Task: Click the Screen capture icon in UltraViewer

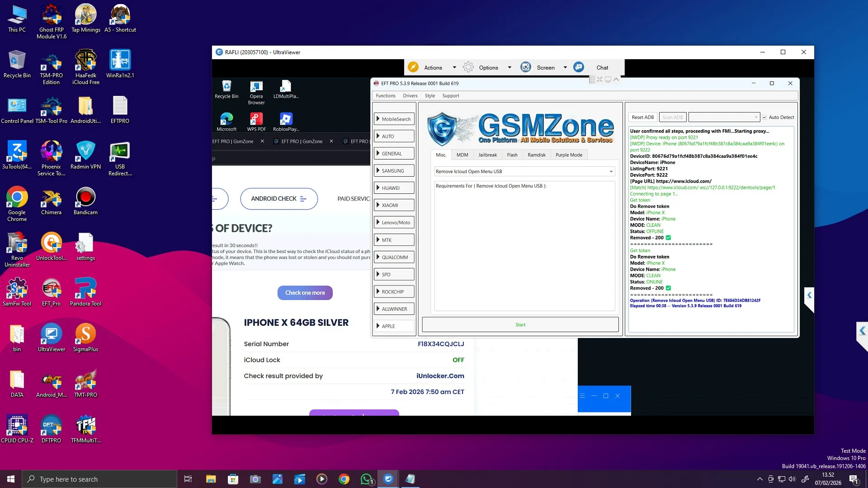Action: click(525, 67)
